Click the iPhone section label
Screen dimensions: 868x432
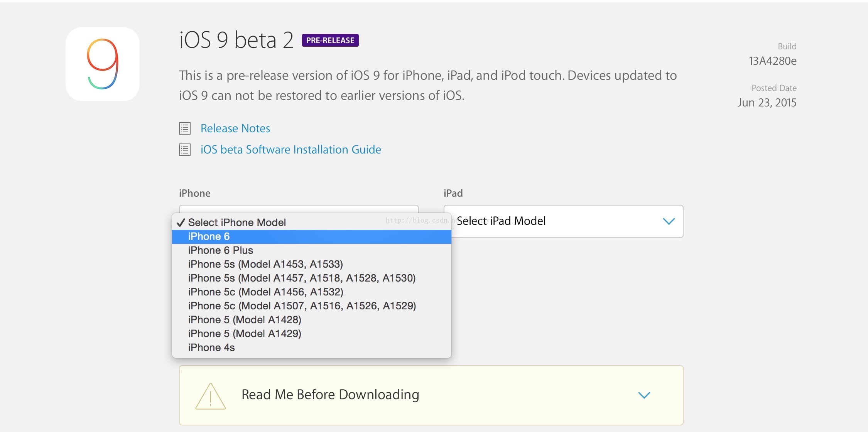(194, 193)
